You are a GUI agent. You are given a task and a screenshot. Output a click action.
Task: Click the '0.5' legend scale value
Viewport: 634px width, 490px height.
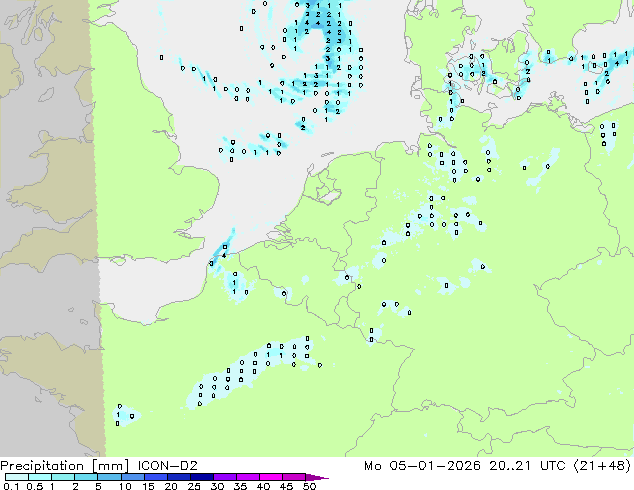pos(34,486)
